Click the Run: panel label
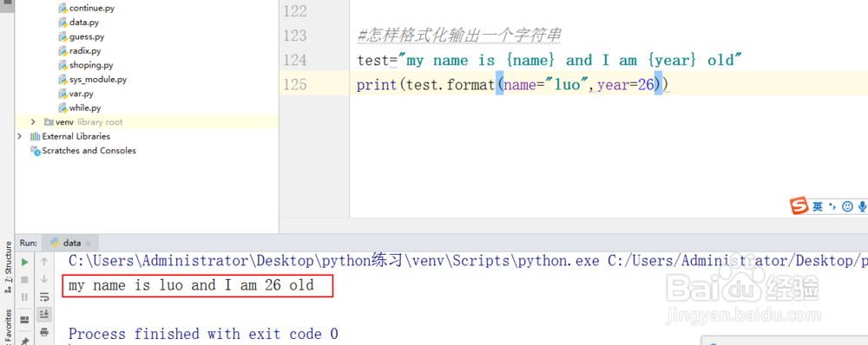 [x=29, y=243]
